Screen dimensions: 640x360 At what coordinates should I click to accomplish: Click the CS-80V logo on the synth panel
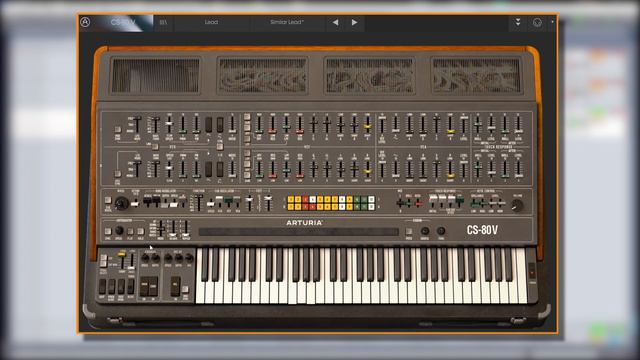point(482,230)
